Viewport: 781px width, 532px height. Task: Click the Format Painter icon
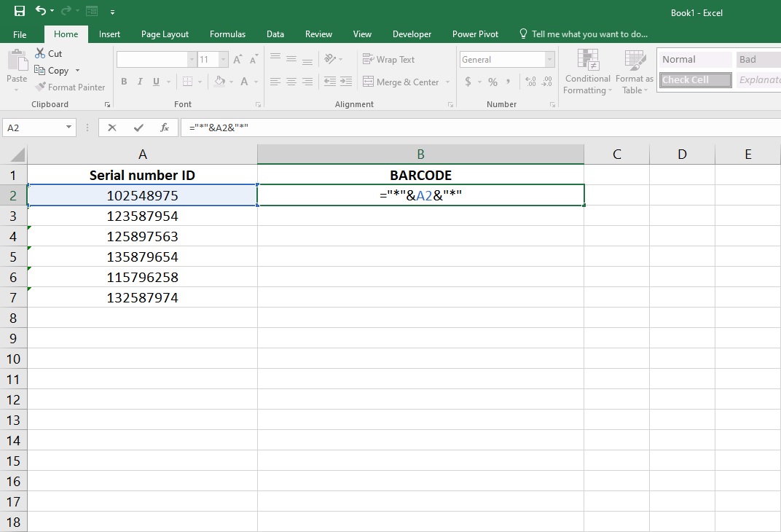click(x=41, y=87)
